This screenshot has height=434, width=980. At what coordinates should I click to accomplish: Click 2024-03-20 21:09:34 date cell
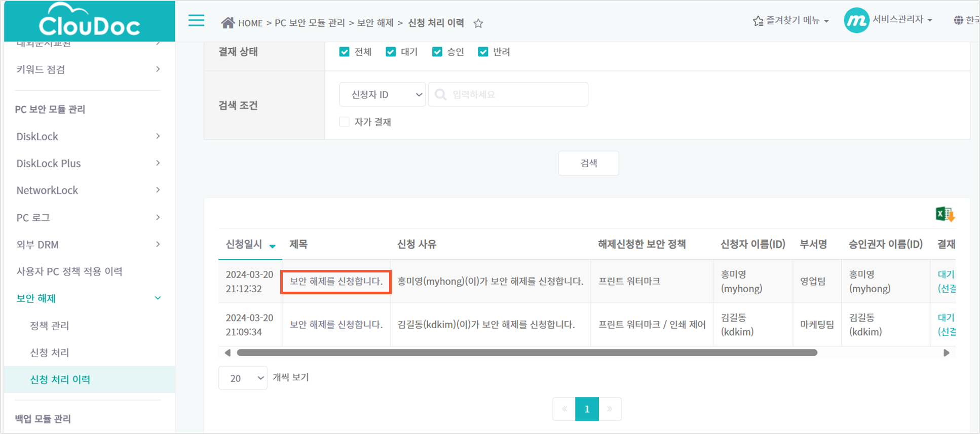pos(249,325)
